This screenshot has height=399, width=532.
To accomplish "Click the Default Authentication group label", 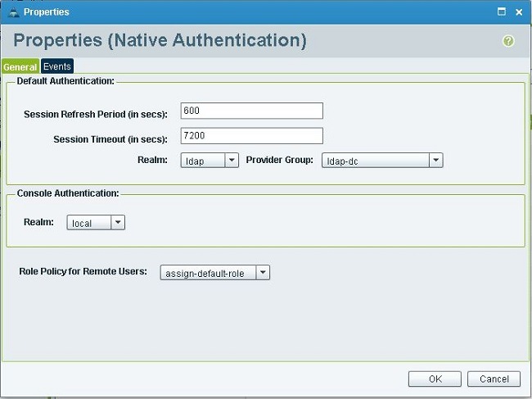I will 65,81.
